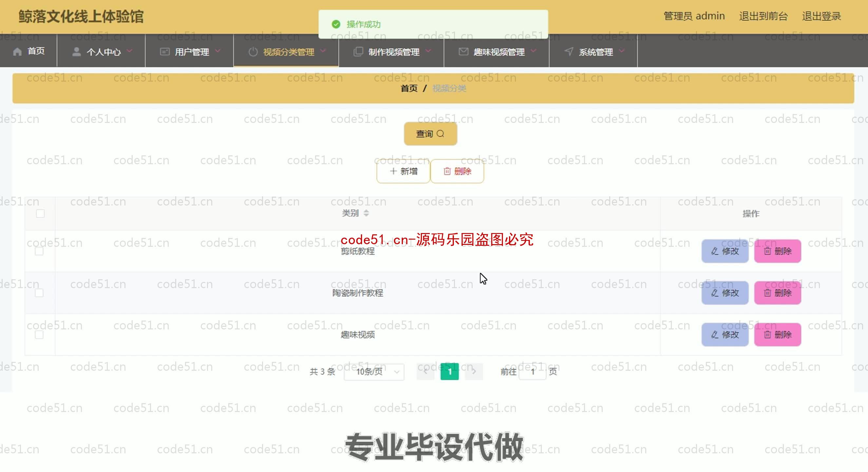Viewport: 868px width, 472px height.
Task: Click the power icon beside 视频分类管理
Action: (x=253, y=51)
